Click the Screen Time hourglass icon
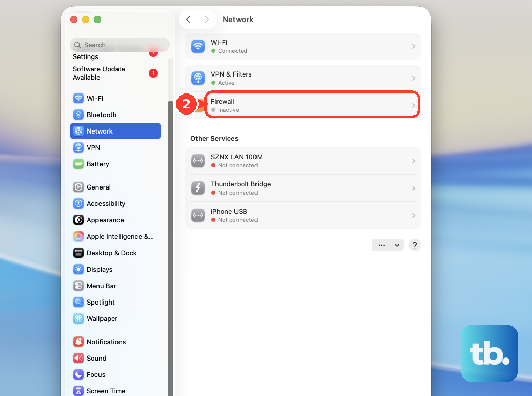Viewport: 532px width, 396px height. click(78, 391)
